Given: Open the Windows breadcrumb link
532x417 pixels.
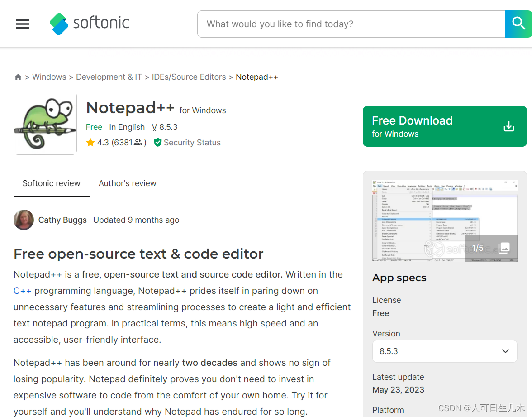Looking at the screenshot, I should coord(49,77).
